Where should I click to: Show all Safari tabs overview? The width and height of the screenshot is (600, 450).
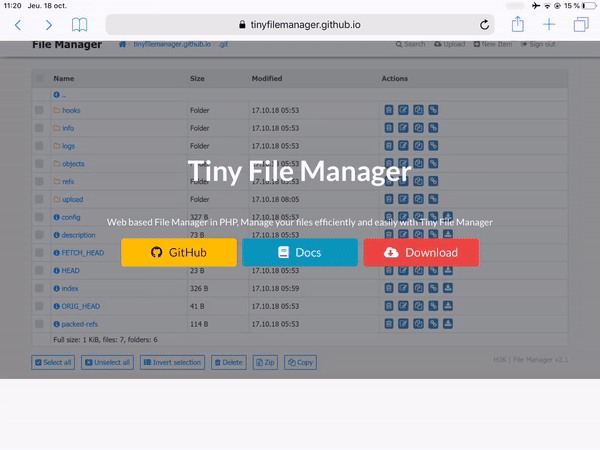[581, 25]
